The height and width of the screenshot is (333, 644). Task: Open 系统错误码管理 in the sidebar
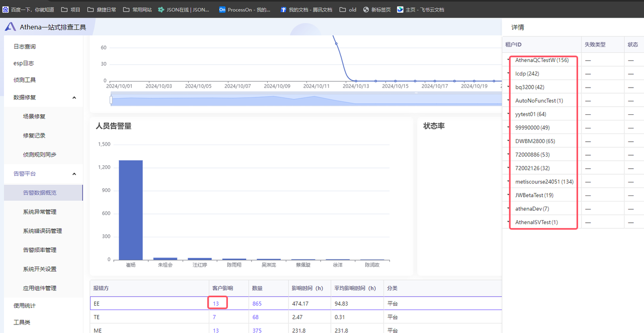tap(43, 231)
